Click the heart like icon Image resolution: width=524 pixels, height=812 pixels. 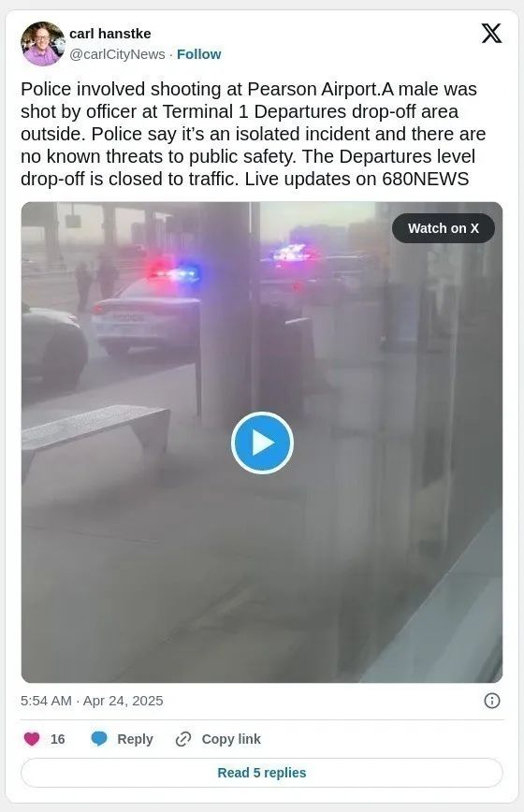32,739
